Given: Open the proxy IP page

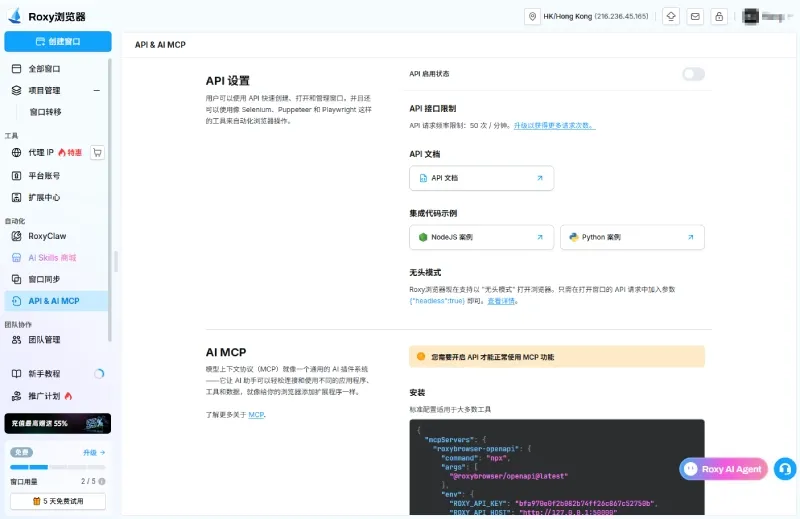Looking at the screenshot, I should [41, 153].
